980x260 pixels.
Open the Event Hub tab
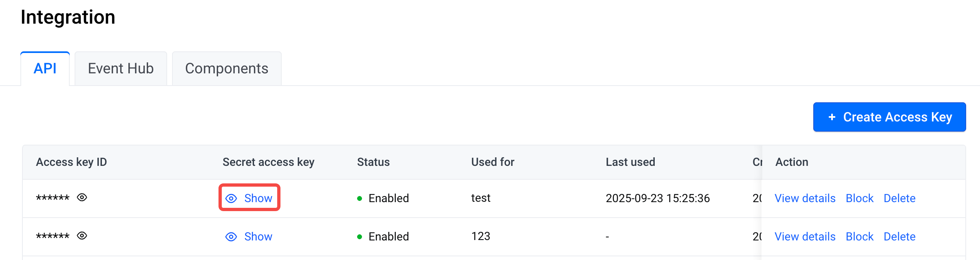pyautogui.click(x=121, y=68)
